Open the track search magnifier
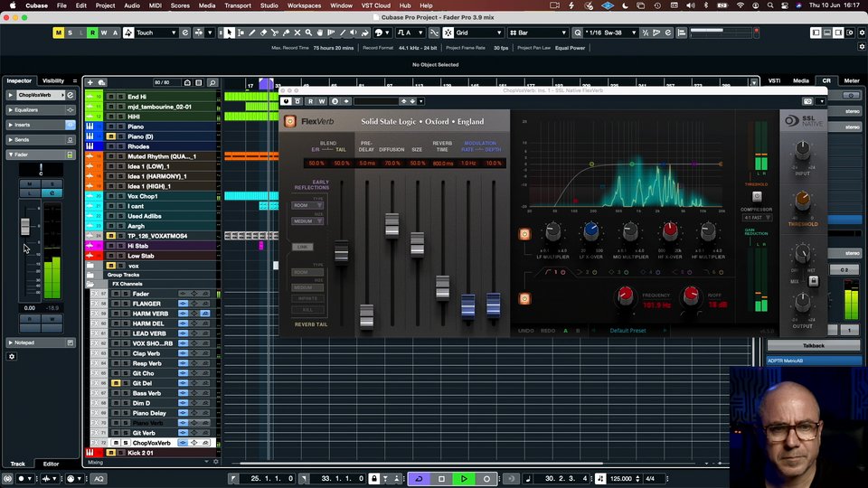This screenshot has height=488, width=868. point(212,82)
